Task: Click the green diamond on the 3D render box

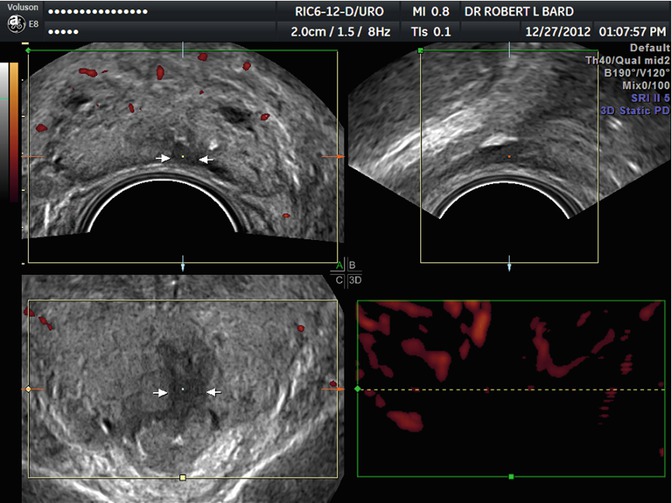Action: tap(357, 388)
